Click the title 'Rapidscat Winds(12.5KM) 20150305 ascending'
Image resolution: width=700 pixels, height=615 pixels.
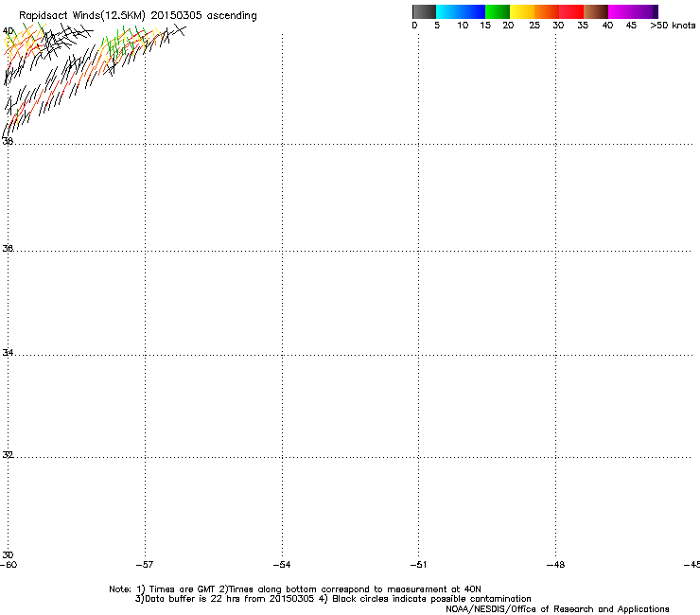click(x=138, y=16)
